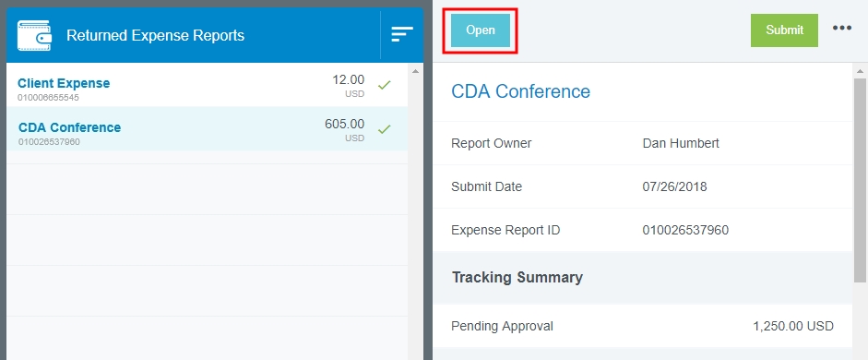
Task: Open the three-dots more options menu
Action: [x=842, y=28]
